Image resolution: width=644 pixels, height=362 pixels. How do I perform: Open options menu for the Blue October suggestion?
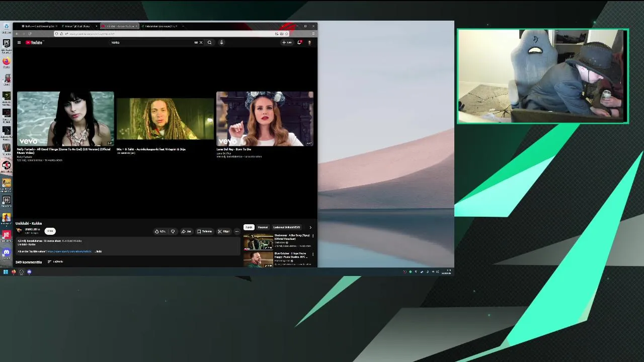coord(313,254)
